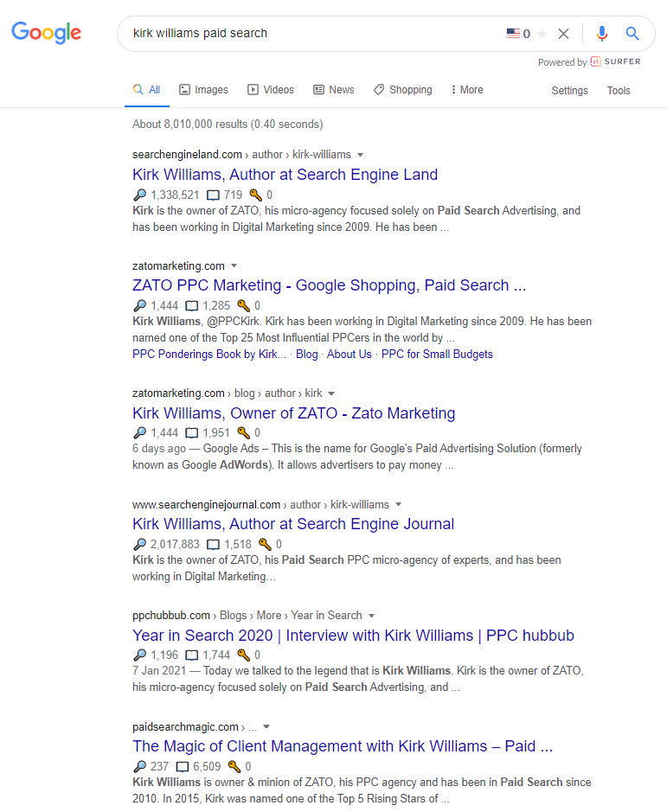
Task: Click the Surfer logo icon
Action: coord(595,61)
